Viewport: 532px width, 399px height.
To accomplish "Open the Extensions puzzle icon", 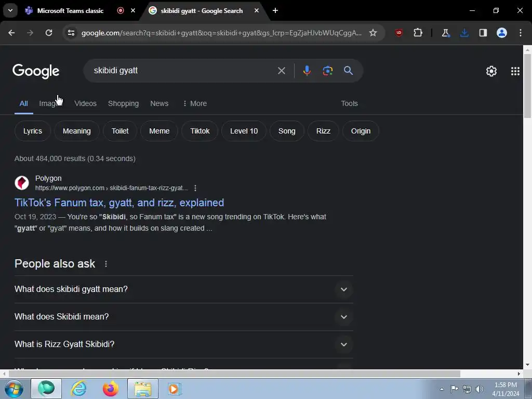I will click(418, 33).
